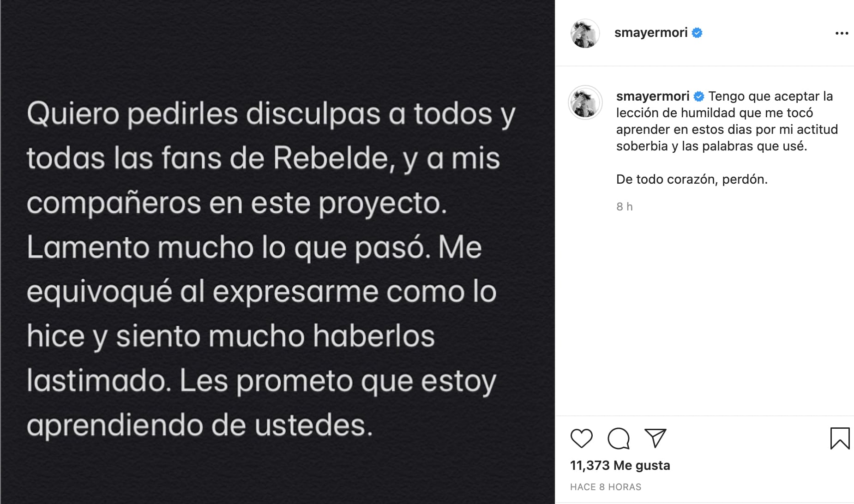Share the post via paper plane icon
The width and height of the screenshot is (854, 504).
coord(655,438)
